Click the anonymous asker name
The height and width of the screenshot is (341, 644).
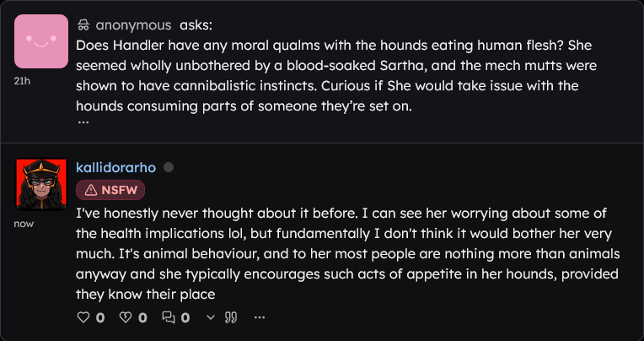[133, 25]
